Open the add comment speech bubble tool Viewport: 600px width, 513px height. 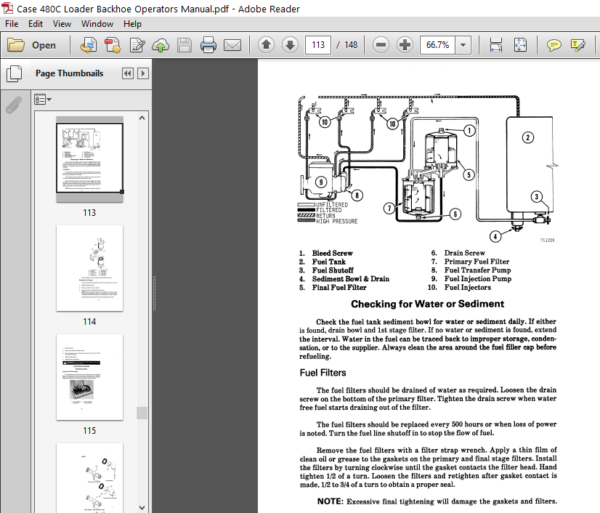click(554, 45)
